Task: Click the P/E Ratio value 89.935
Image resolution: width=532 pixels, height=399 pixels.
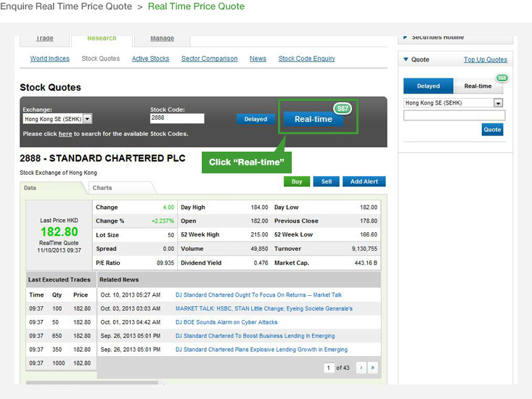Action: point(165,263)
